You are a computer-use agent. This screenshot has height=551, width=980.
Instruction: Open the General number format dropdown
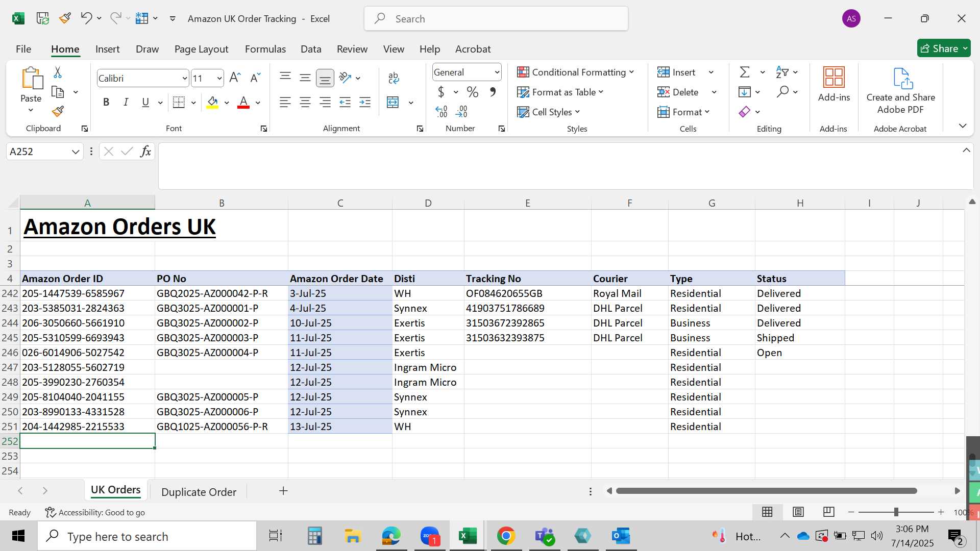pyautogui.click(x=497, y=72)
